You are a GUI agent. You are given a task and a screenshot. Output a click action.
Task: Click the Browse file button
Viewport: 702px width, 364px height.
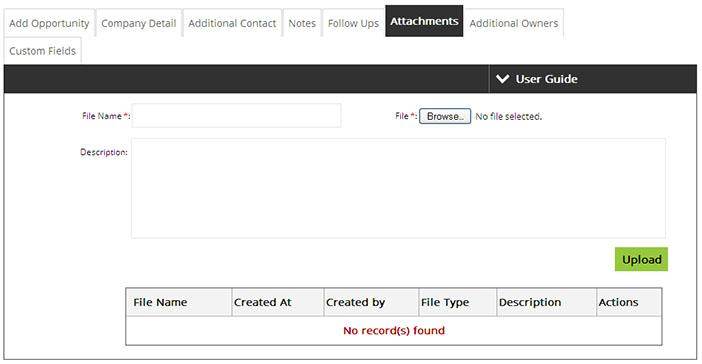pyautogui.click(x=445, y=116)
